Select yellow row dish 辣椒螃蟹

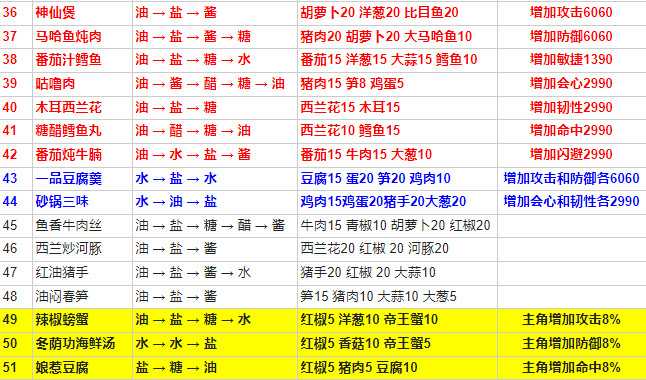pyautogui.click(x=62, y=320)
